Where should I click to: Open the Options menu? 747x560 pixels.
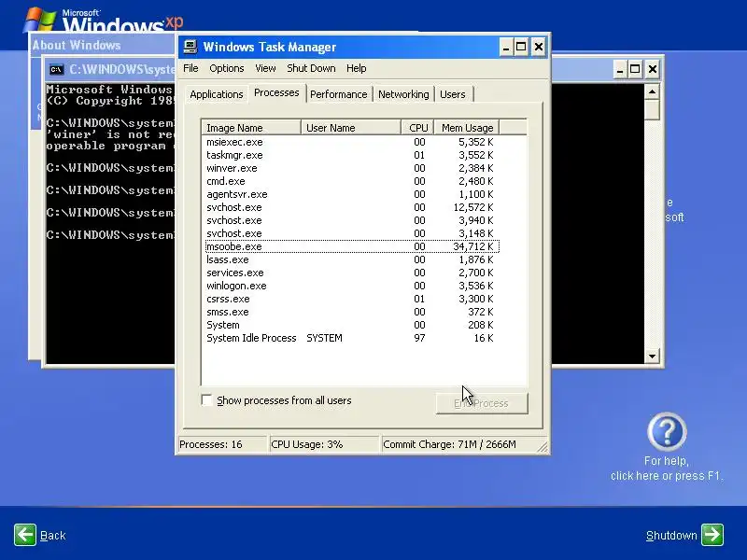(226, 68)
